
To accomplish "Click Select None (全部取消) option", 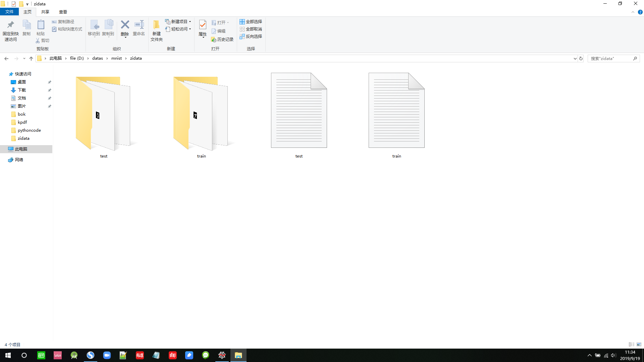I will pyautogui.click(x=251, y=29).
